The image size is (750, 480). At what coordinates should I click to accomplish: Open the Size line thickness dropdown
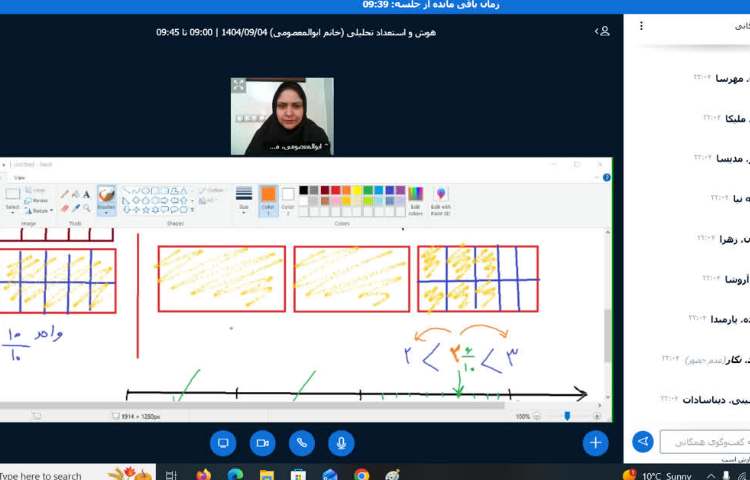coord(244,201)
